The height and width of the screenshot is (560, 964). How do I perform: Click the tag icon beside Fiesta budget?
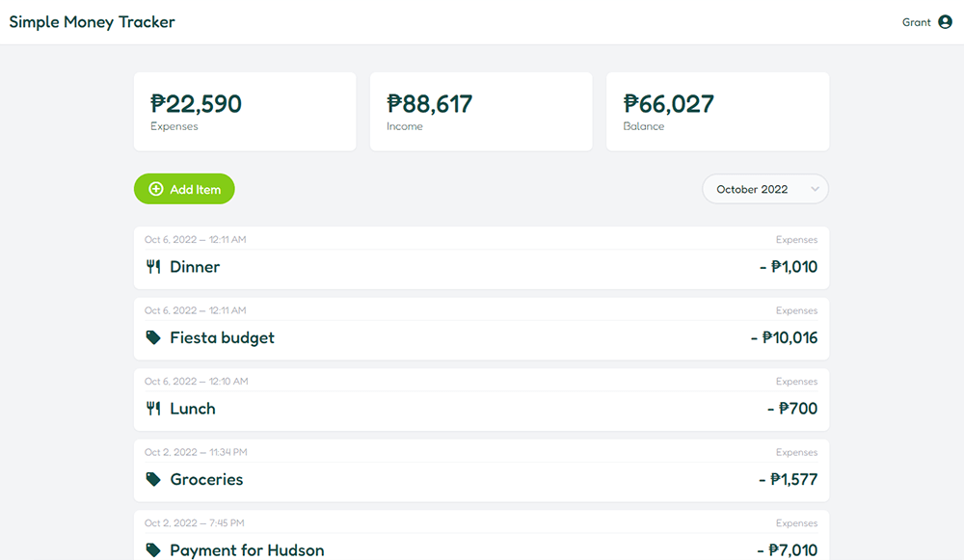tap(153, 338)
